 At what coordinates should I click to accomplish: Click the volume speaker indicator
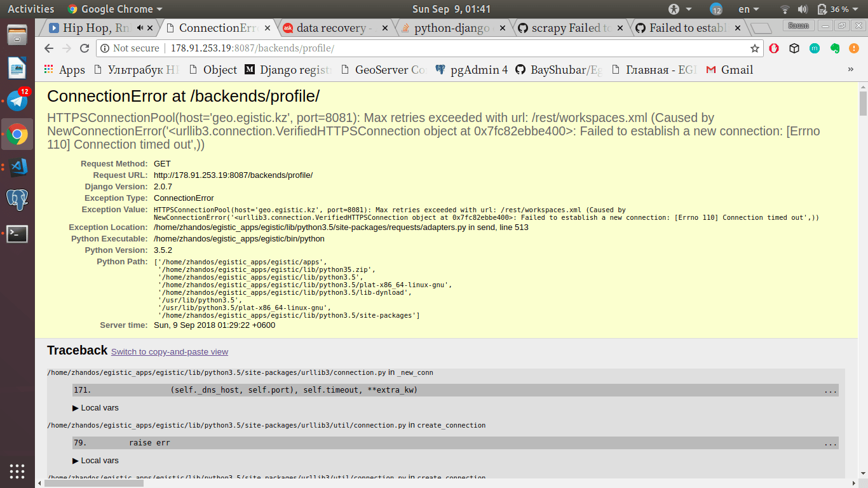click(802, 9)
